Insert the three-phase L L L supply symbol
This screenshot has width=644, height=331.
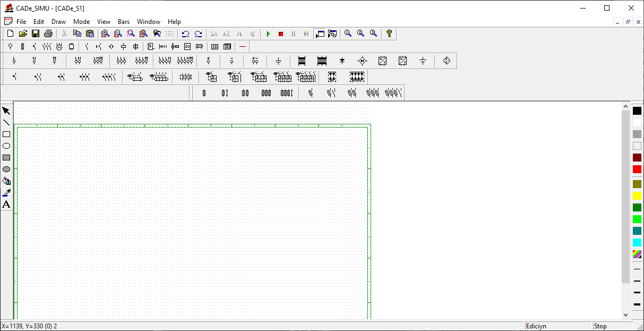coord(122,61)
